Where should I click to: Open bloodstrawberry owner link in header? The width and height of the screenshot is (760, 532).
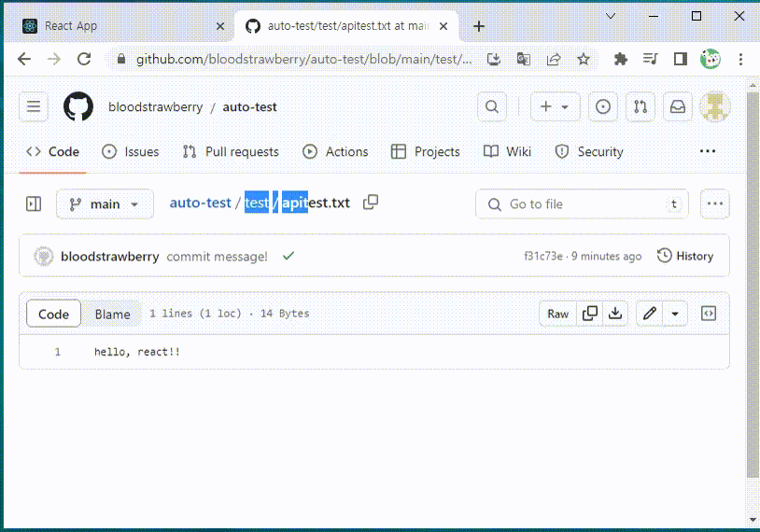pos(156,106)
